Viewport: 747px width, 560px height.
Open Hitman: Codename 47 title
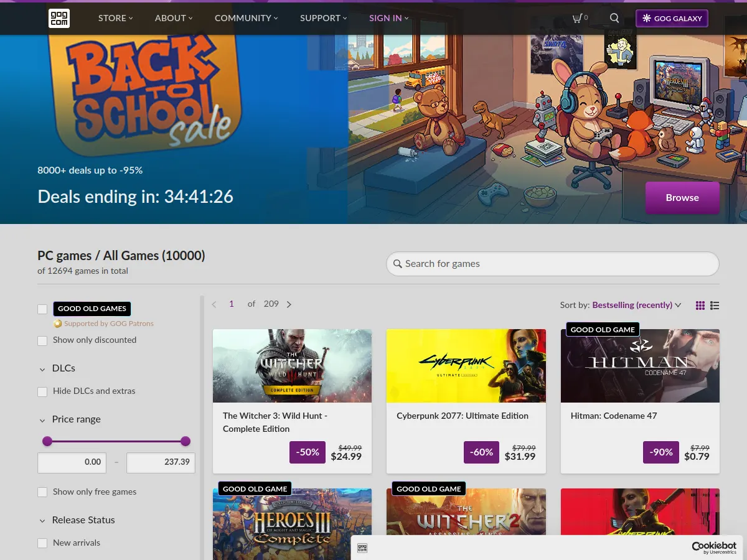[x=614, y=416]
